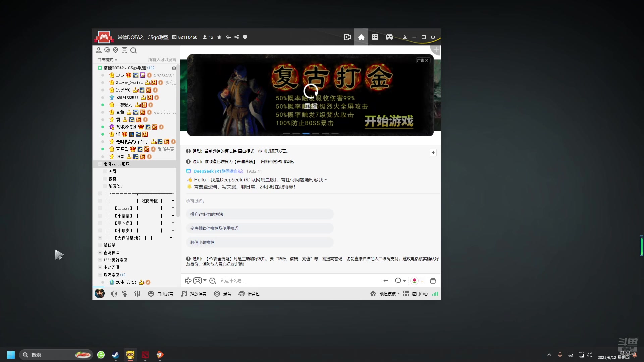Click the 开始游戏 text in ad banner
The width and height of the screenshot is (644, 362).
click(x=389, y=121)
